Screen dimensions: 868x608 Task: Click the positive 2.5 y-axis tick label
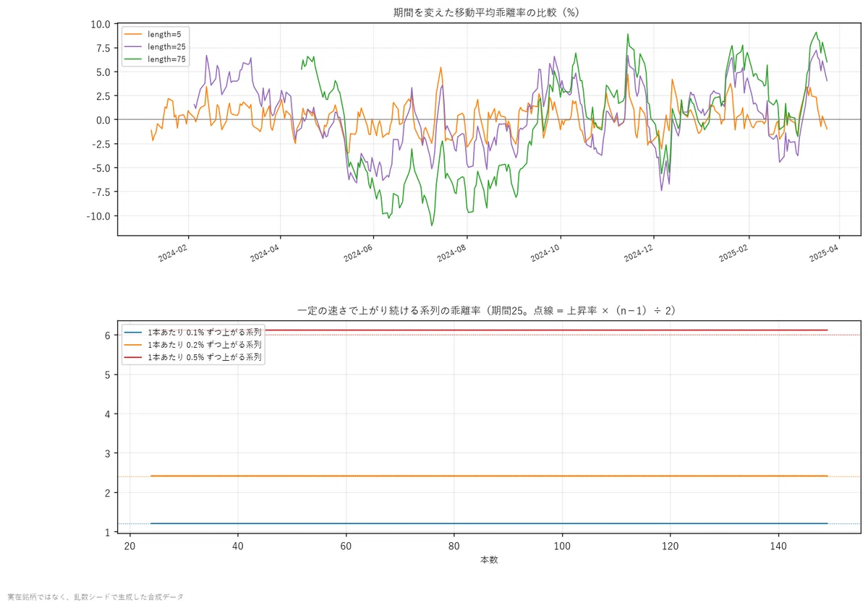click(103, 95)
